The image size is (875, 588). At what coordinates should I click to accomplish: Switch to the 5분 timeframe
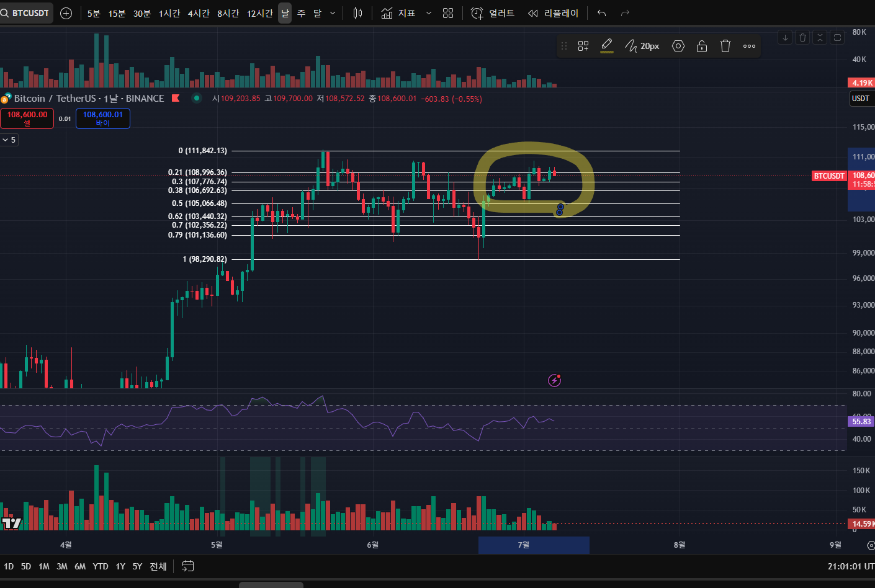tap(94, 13)
